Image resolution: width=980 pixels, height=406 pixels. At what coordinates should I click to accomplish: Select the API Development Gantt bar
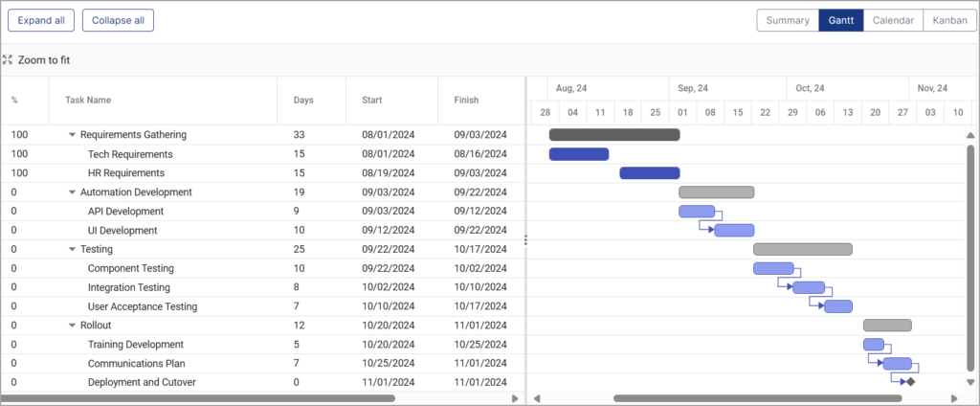[697, 212]
